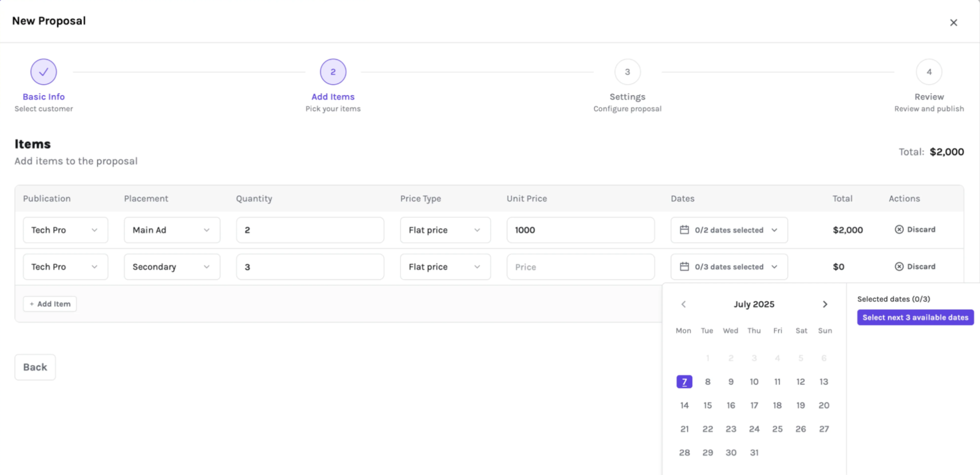Select July 29 in the calendar

[708, 453]
